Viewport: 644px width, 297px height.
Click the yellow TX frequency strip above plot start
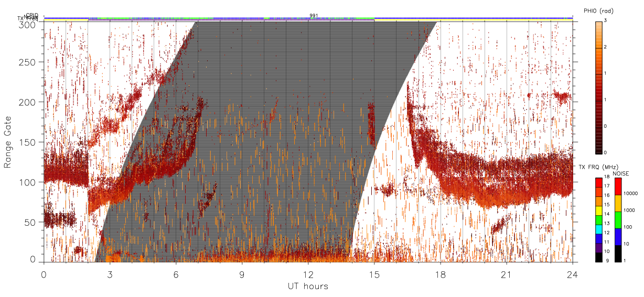[x=66, y=21]
